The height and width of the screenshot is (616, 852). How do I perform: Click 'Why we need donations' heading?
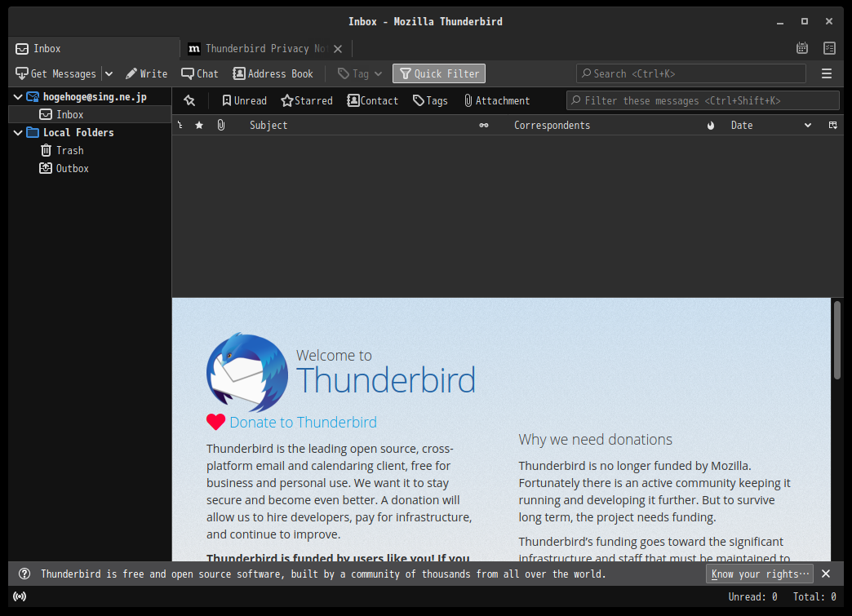pos(595,440)
